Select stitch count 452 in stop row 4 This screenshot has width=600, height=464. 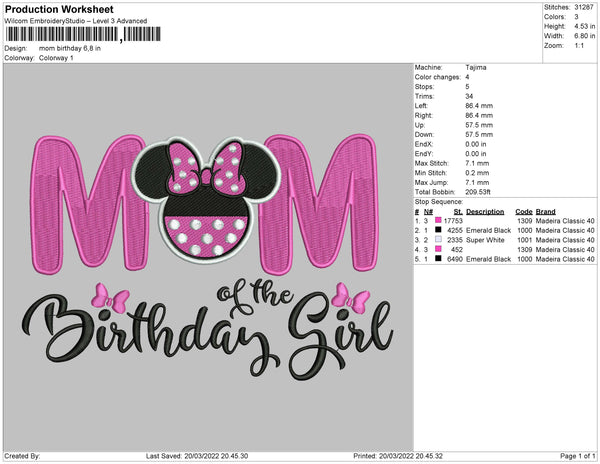click(457, 249)
